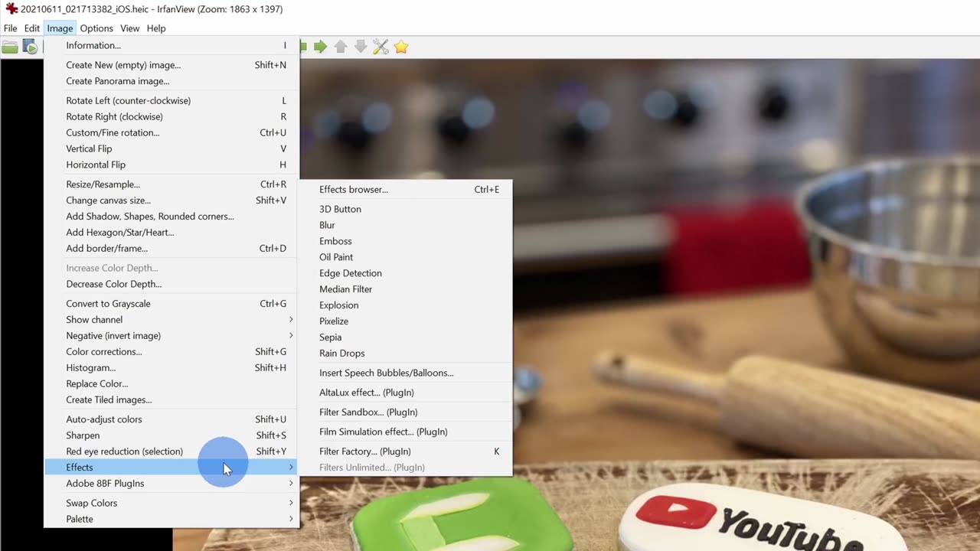
Task: Select Information... menu entry
Action: pyautogui.click(x=171, y=45)
